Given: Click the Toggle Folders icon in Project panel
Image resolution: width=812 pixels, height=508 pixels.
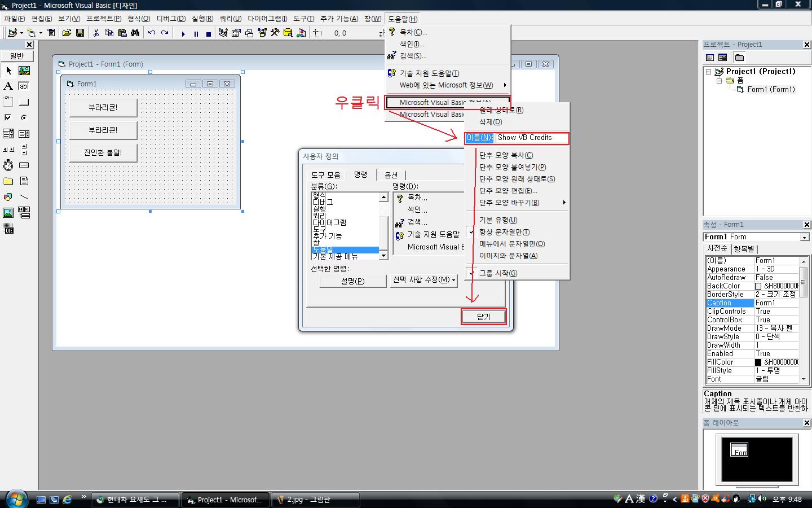Looking at the screenshot, I should 739,58.
